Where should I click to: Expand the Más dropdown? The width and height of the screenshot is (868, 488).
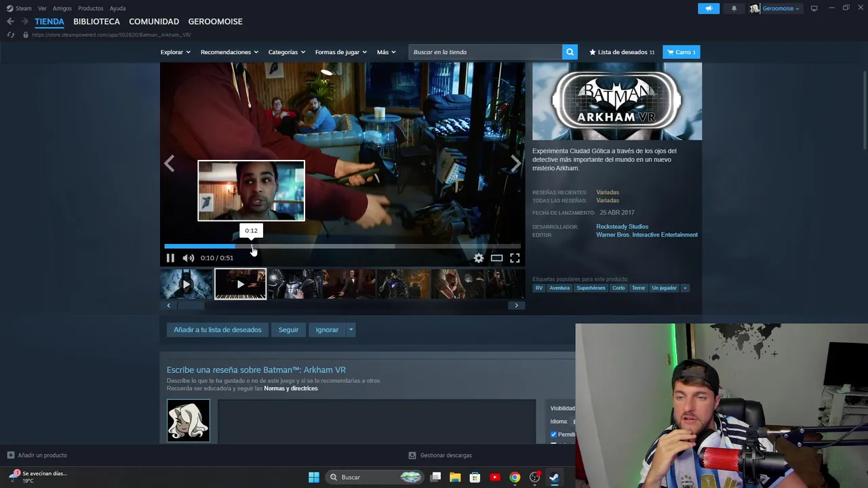point(386,52)
